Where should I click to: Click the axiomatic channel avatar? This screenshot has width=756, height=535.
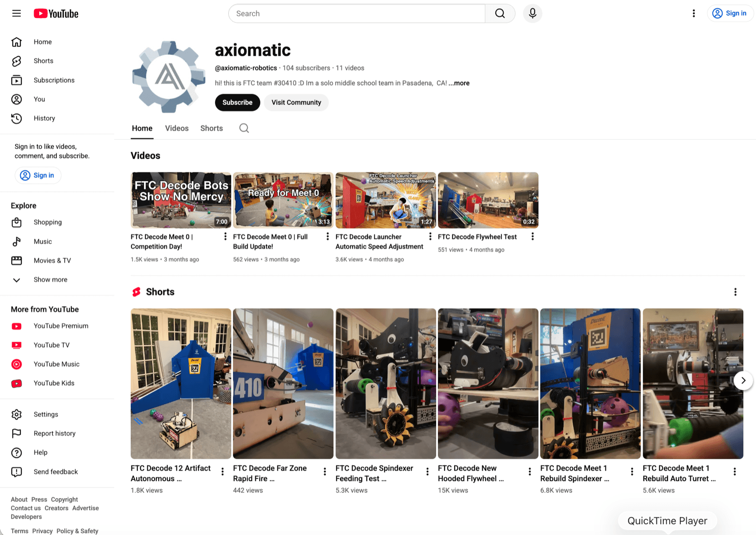[169, 76]
